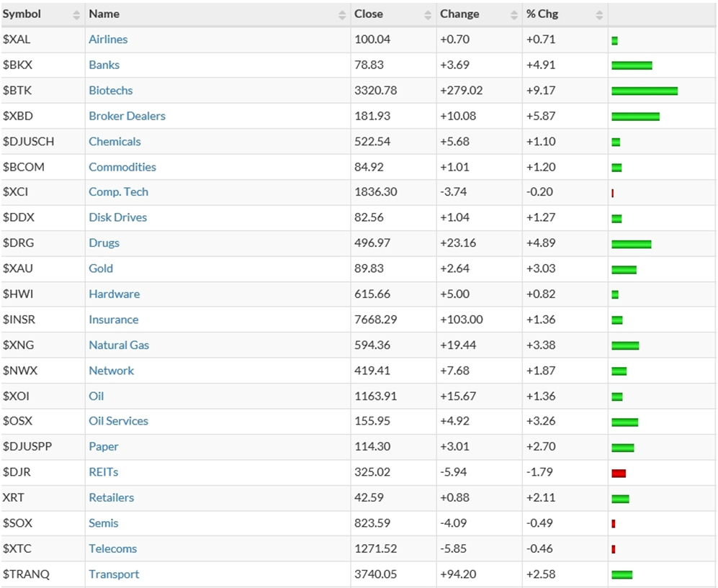The height and width of the screenshot is (588, 718).
Task: Click the Biotechs green percentage bar
Action: click(645, 91)
